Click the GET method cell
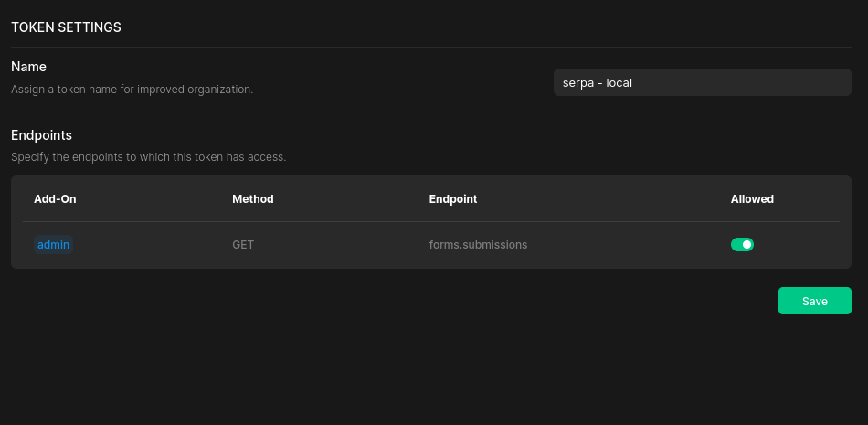The height and width of the screenshot is (425, 868). point(243,244)
